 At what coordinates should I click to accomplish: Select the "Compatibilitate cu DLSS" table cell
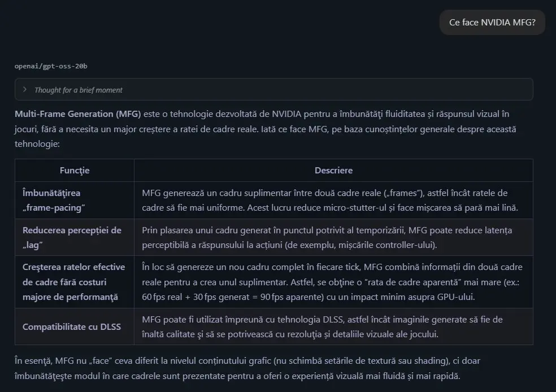tap(75, 327)
